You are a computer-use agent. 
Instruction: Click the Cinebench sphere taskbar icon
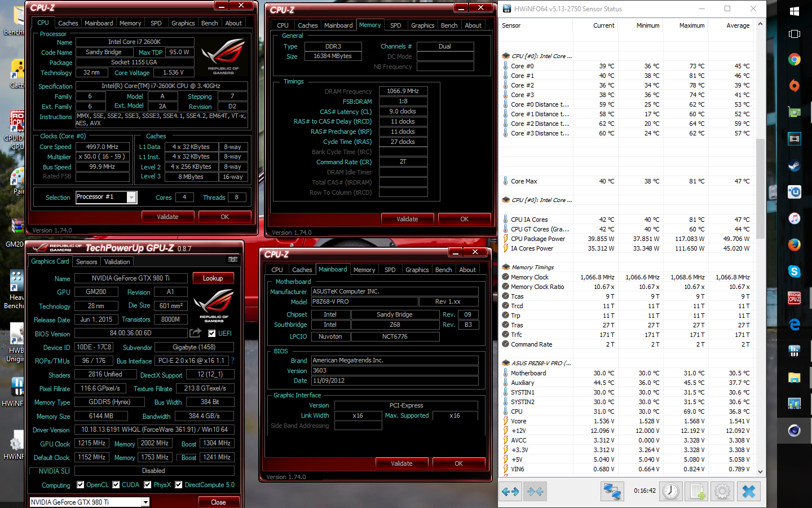click(x=795, y=431)
